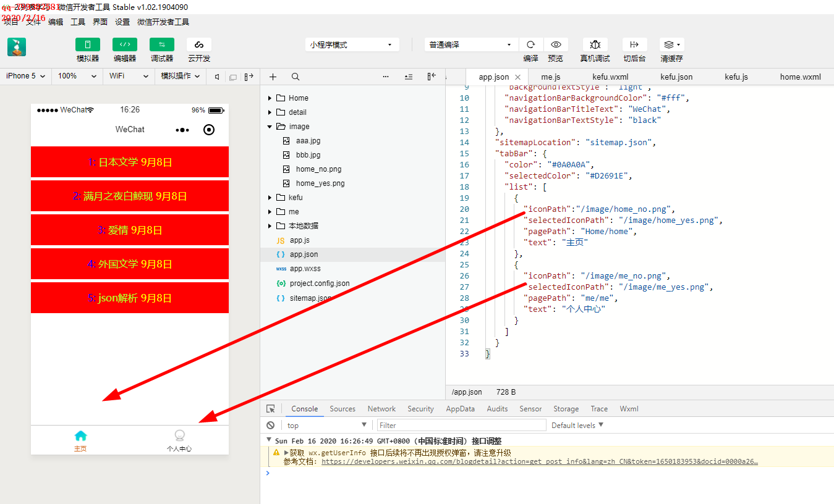The height and width of the screenshot is (504, 834).
Task: Click the plus icon to add a file
Action: [x=273, y=77]
